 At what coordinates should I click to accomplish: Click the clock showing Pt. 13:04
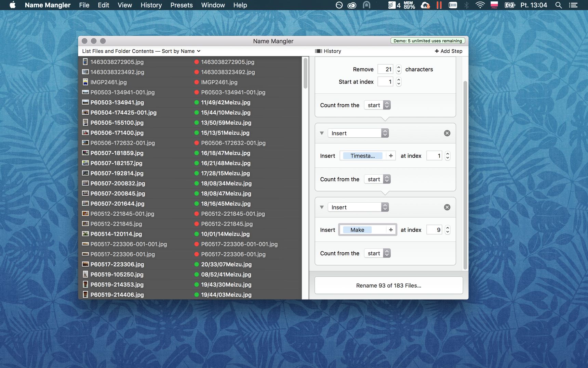coord(534,5)
